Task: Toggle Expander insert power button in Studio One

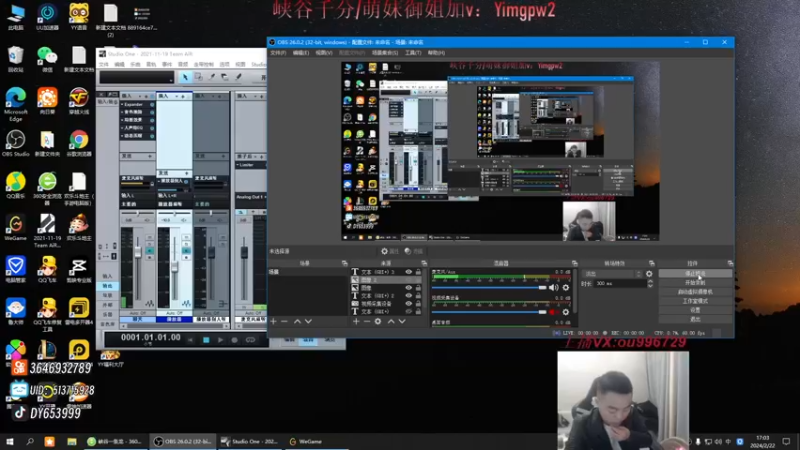Action: click(152, 105)
